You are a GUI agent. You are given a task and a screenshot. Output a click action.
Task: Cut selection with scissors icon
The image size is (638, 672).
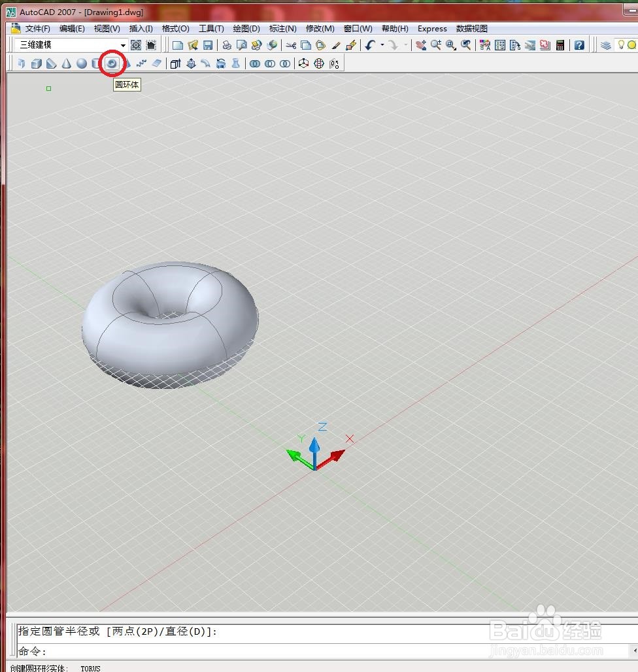(x=291, y=45)
